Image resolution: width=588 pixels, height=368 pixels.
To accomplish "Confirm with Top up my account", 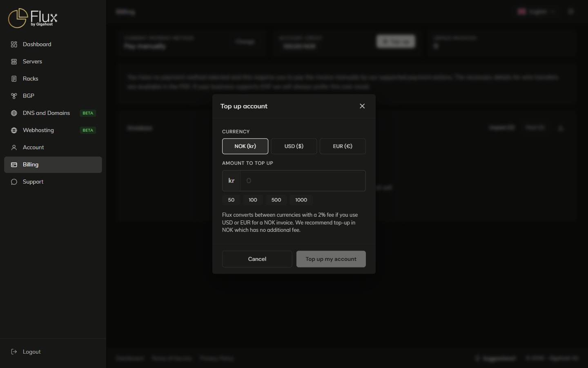I will click(331, 259).
